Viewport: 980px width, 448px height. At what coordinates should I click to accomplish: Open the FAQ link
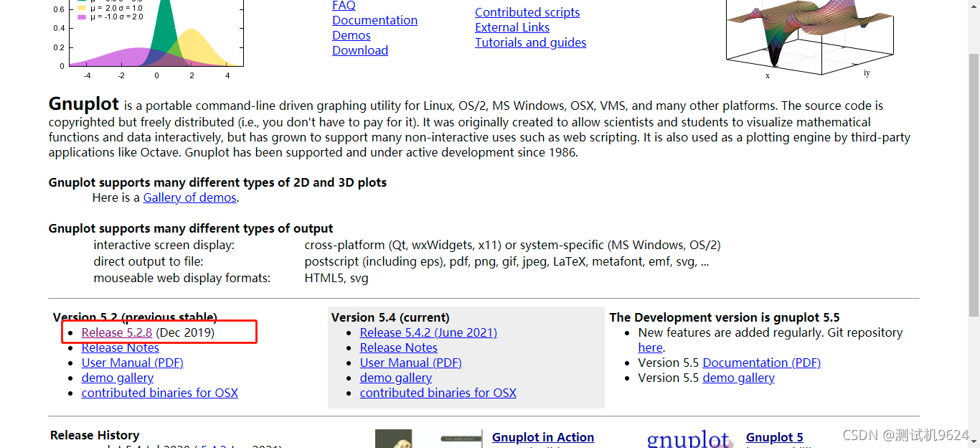click(x=344, y=6)
